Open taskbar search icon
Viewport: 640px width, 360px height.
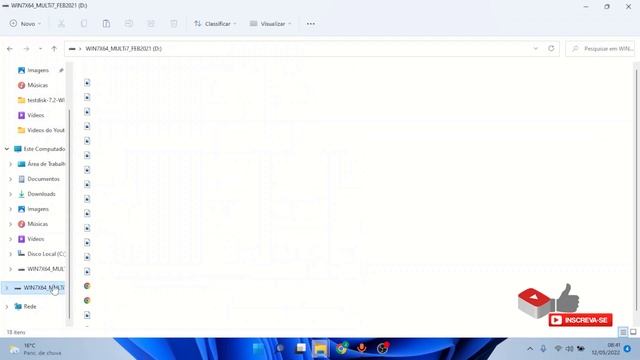click(x=280, y=349)
